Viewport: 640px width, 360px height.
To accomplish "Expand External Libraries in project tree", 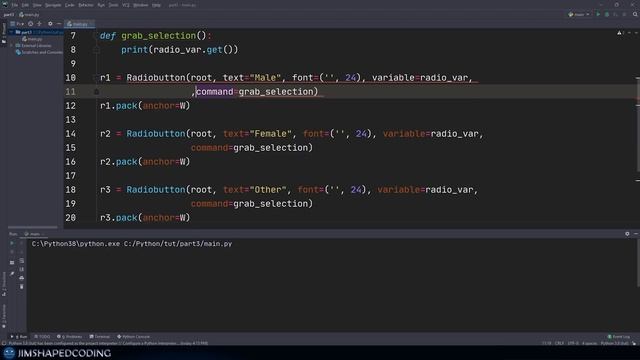I will [x=11, y=46].
